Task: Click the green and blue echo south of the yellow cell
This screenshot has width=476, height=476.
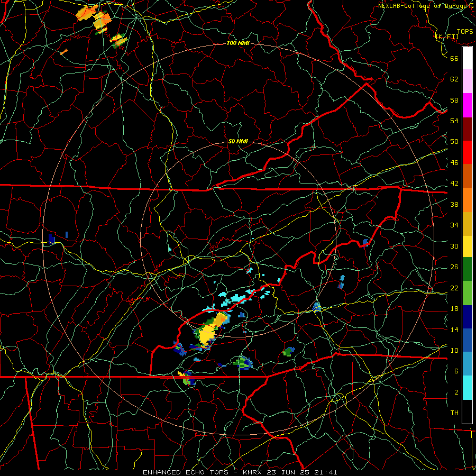Action: coord(243,363)
